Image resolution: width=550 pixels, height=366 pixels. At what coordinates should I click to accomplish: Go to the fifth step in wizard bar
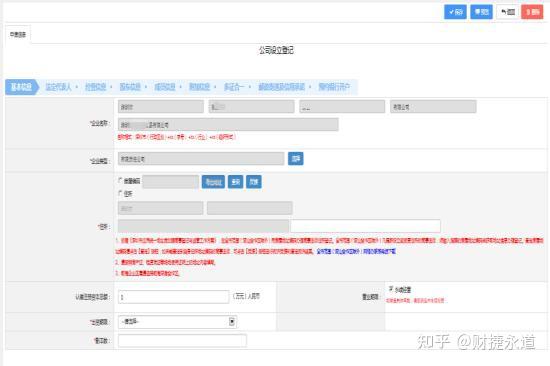pos(165,87)
